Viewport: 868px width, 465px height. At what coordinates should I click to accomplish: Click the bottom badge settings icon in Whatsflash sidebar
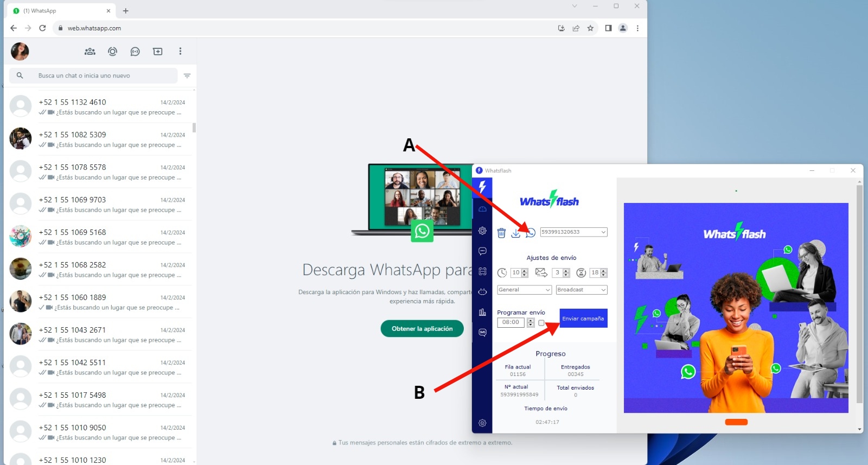point(482,423)
